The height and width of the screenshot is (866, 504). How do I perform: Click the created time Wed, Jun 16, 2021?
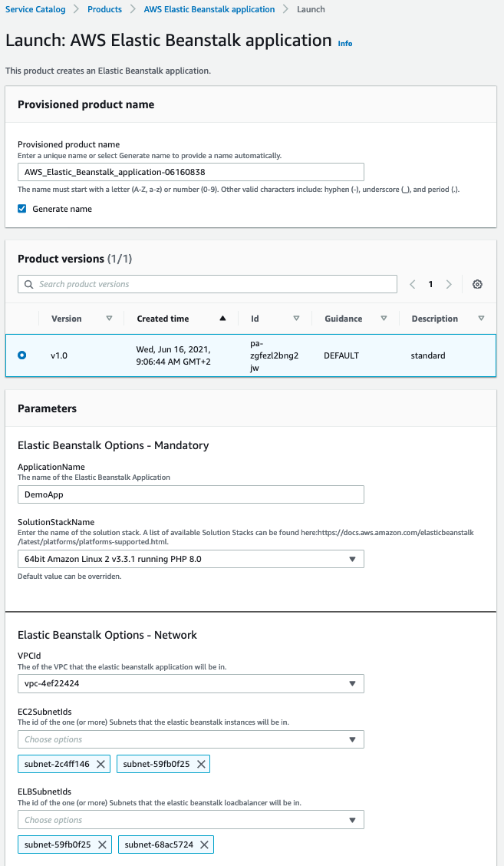(173, 355)
